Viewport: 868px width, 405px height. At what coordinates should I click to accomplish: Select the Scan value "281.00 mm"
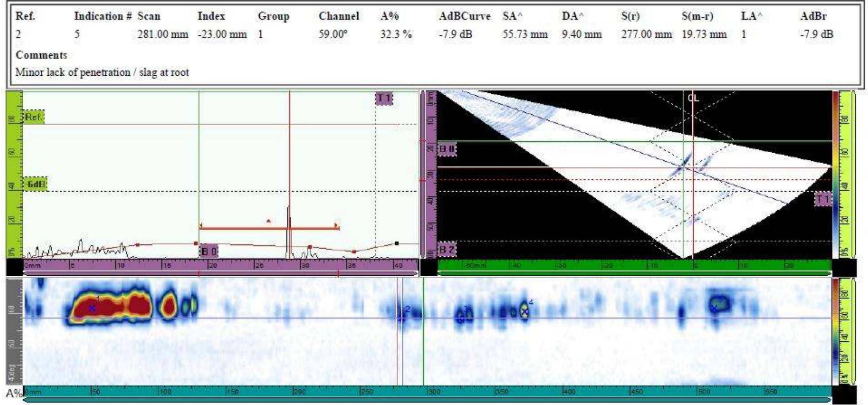(163, 34)
